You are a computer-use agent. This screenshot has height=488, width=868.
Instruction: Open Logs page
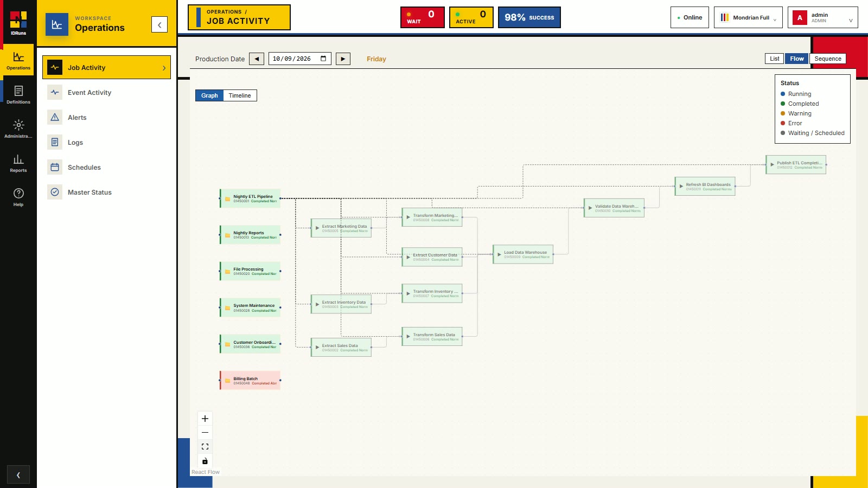106,143
